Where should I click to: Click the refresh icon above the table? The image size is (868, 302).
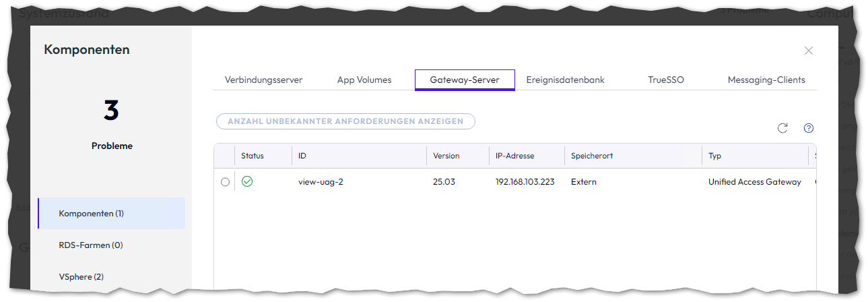[782, 128]
